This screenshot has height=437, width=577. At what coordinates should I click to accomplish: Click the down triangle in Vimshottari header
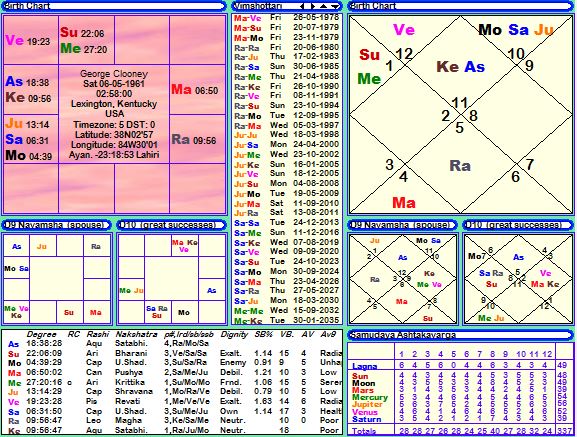334,6
